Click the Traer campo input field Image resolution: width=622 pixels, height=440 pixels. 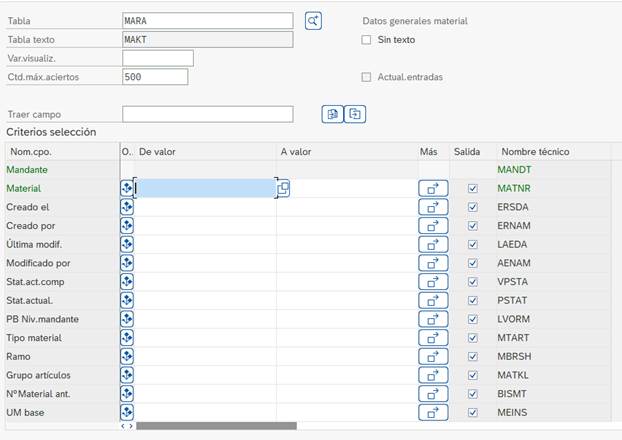point(207,114)
